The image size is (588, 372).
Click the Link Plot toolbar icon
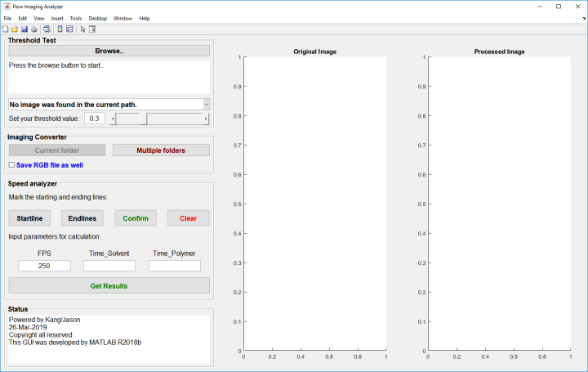point(47,29)
